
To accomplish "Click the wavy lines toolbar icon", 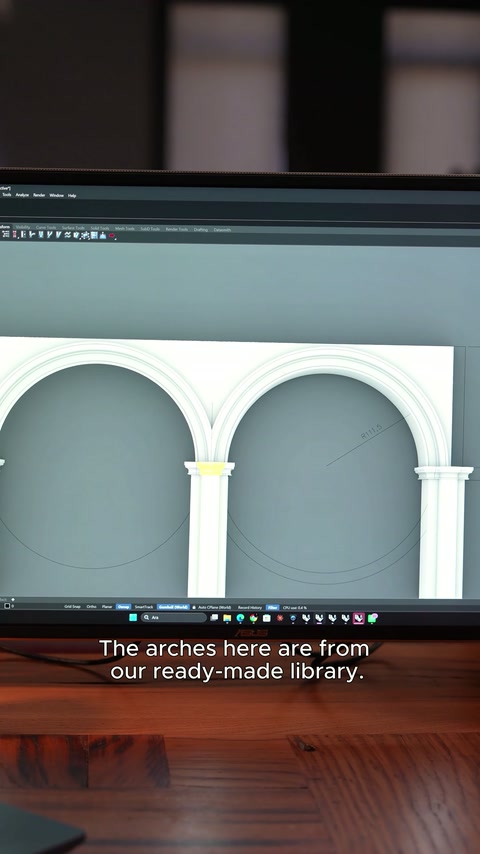I will point(68,235).
